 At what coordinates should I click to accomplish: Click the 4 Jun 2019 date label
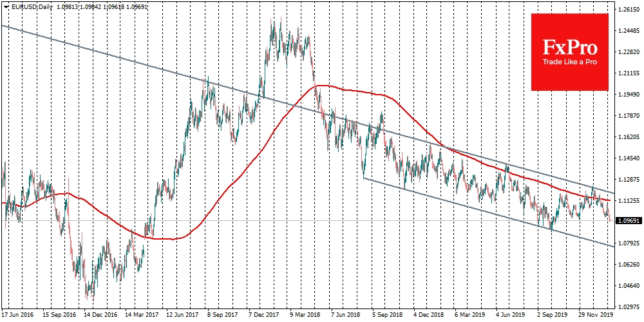point(511,315)
